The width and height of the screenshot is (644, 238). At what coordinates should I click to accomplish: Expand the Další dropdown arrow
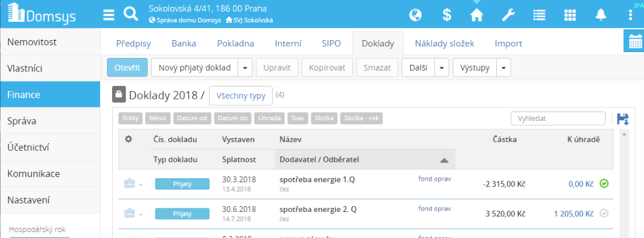pyautogui.click(x=441, y=67)
